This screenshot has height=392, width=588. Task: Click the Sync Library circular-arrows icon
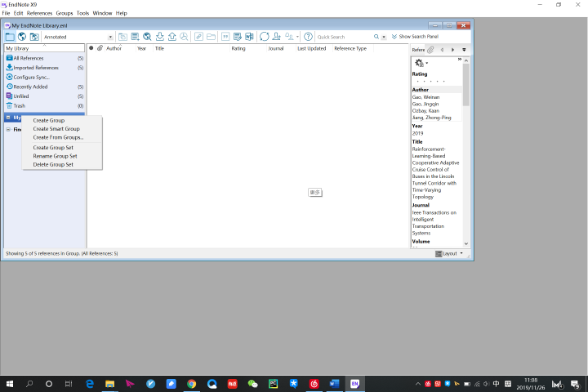[265, 37]
